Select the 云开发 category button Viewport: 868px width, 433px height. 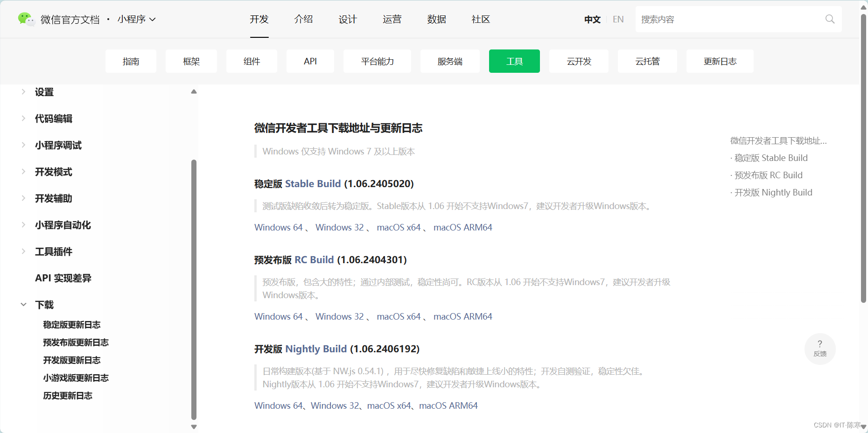coord(579,61)
